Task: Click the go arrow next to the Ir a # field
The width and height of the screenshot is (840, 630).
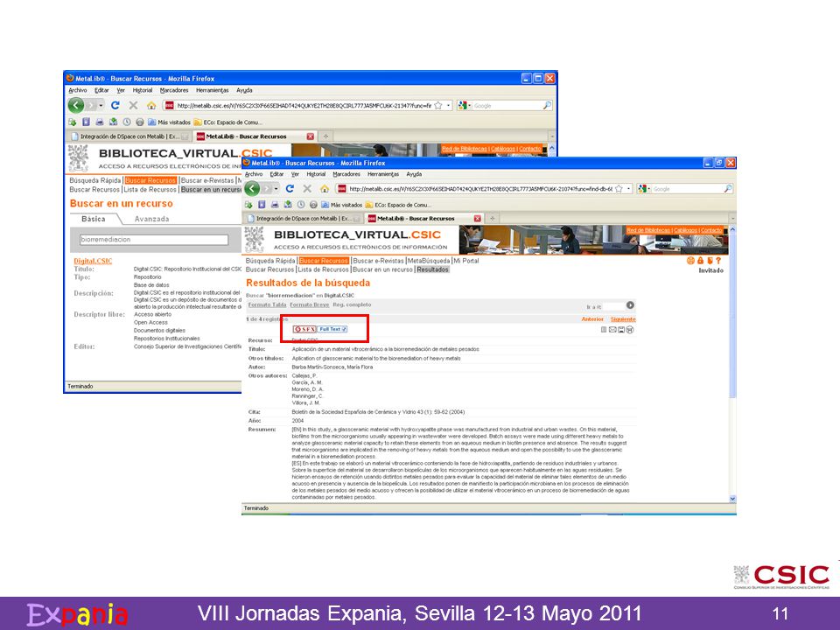Action: (x=630, y=305)
